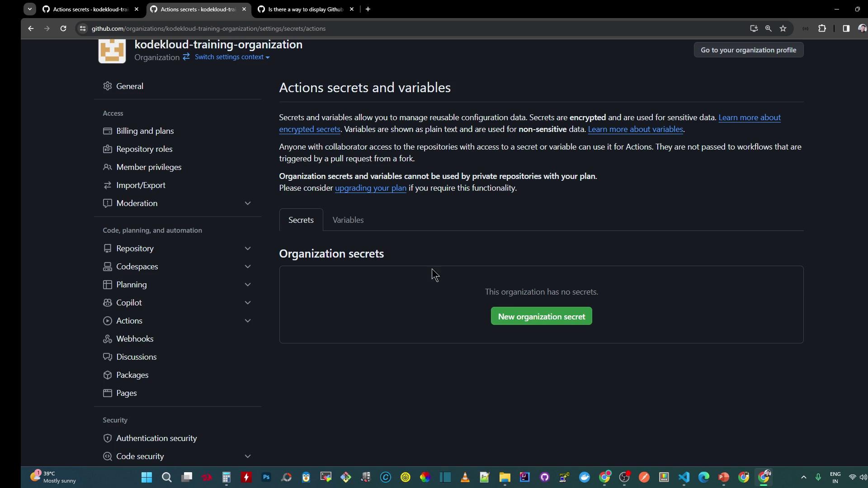This screenshot has width=868, height=488.
Task: Open the upgrading your plan link
Action: 370,188
